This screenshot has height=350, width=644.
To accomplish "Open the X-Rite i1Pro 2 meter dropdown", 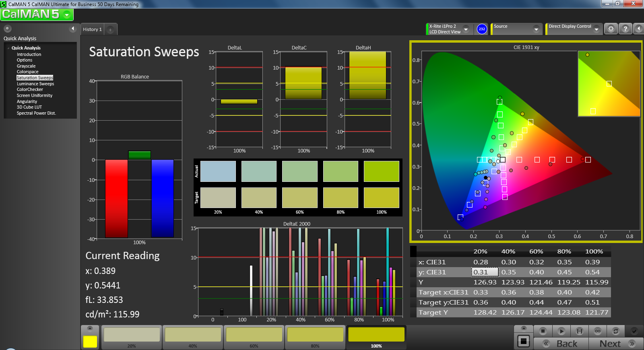I will coord(466,29).
